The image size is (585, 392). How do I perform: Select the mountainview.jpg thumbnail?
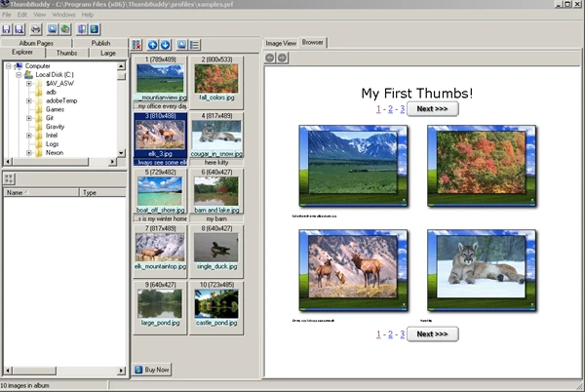point(160,79)
